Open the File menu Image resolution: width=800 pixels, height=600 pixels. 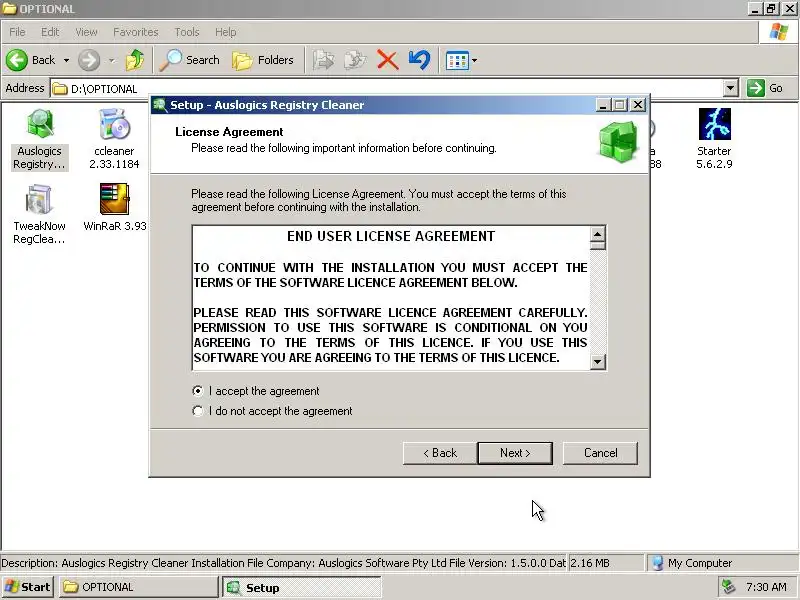click(17, 32)
